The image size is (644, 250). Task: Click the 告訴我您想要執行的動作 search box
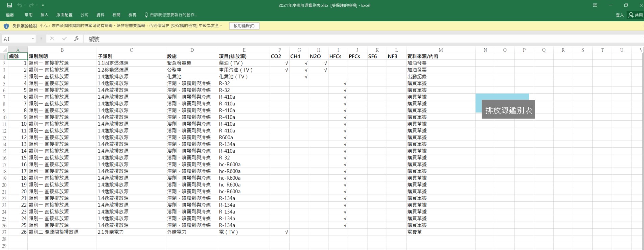click(x=173, y=15)
